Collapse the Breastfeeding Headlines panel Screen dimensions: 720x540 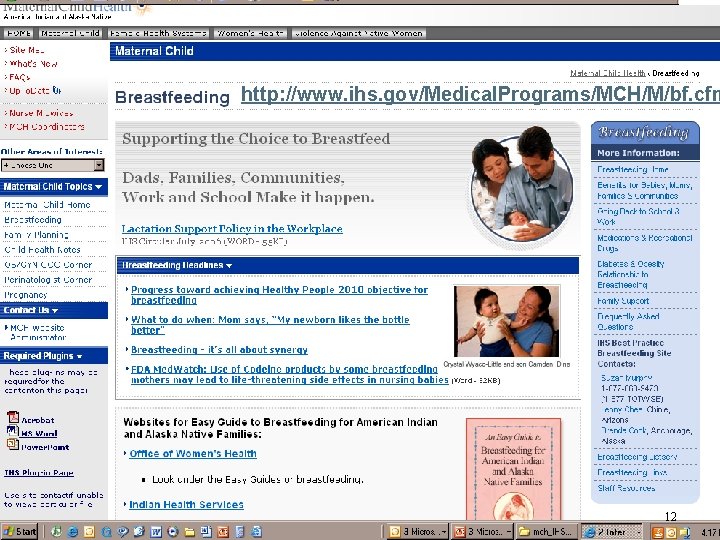tap(348, 265)
